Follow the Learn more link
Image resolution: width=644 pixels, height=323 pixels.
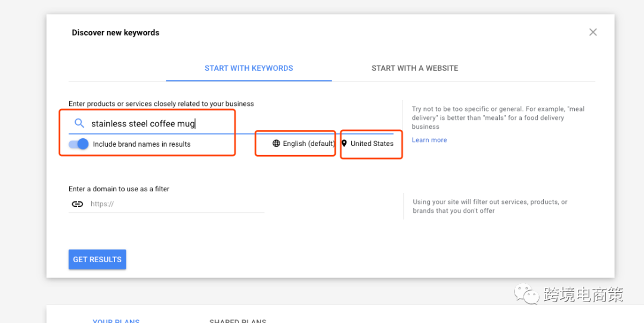429,140
